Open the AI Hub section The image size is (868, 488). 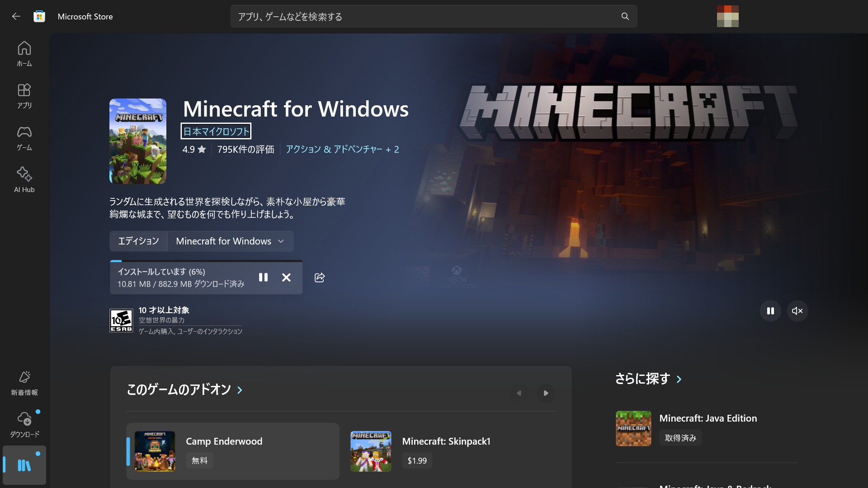point(24,179)
